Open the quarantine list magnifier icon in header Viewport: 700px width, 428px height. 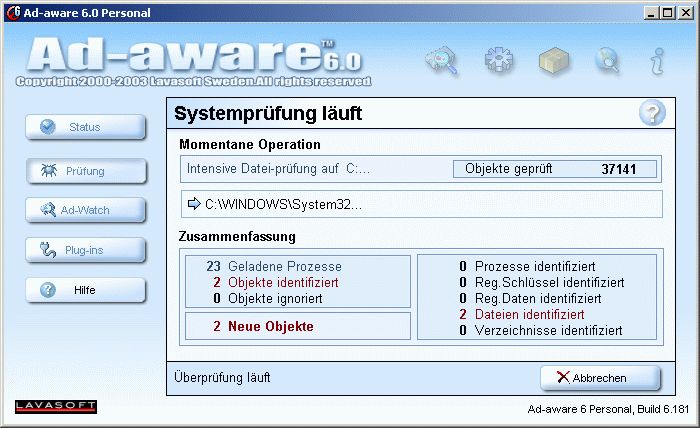click(x=442, y=60)
